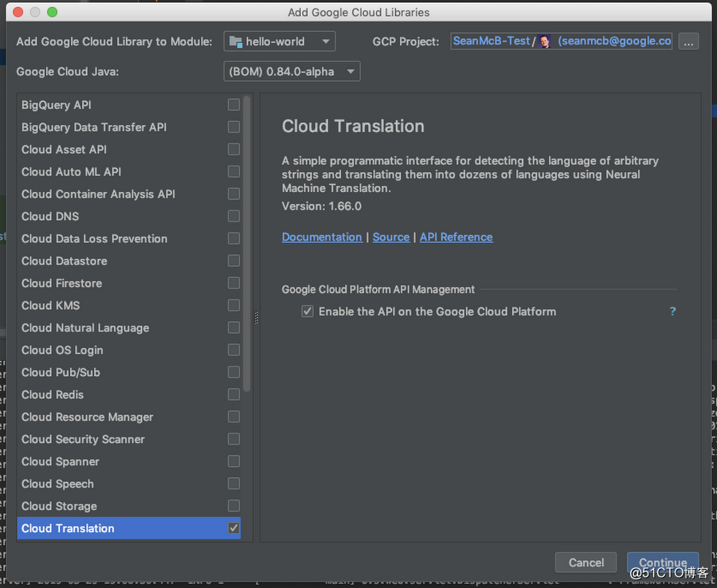Check the Cloud KMS checkbox
This screenshot has height=588, width=717.
233,305
